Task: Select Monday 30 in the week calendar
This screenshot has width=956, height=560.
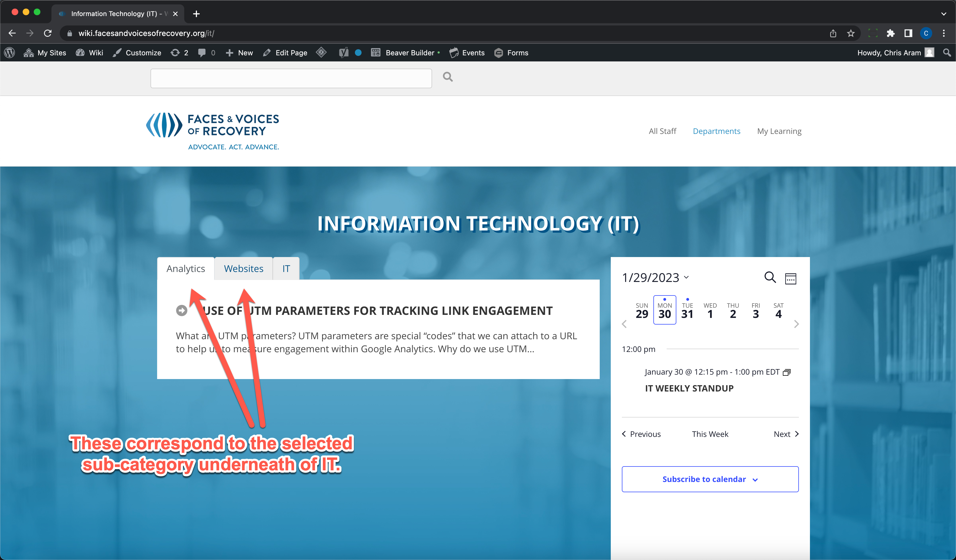Action: [664, 310]
